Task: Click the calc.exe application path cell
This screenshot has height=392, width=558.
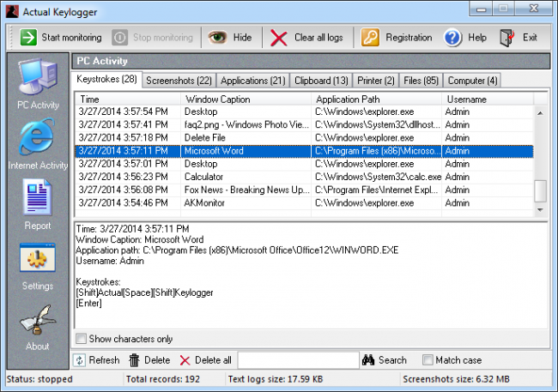Action: point(378,177)
